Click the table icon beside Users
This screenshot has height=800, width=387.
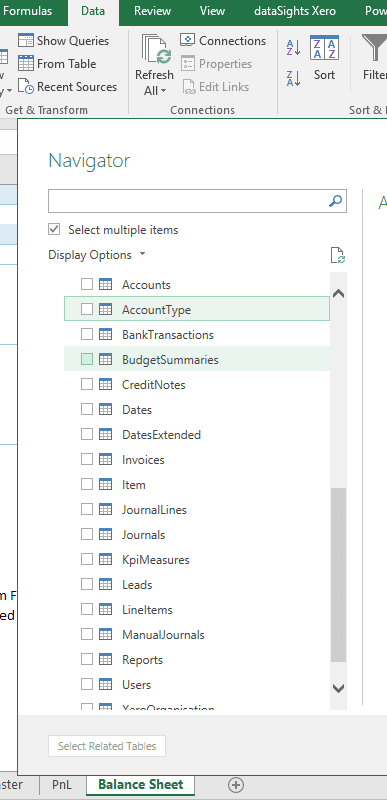pos(106,685)
